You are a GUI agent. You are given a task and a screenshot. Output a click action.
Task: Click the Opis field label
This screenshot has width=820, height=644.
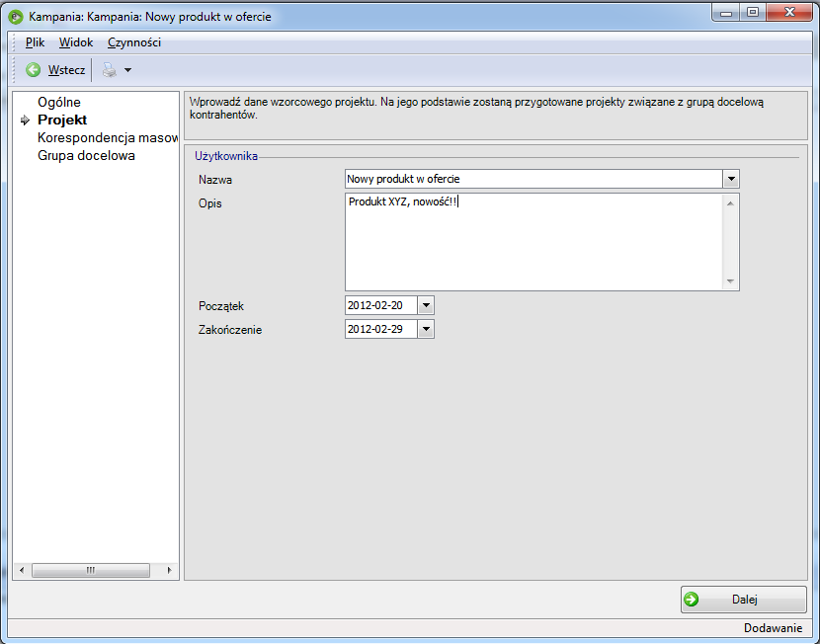210,203
